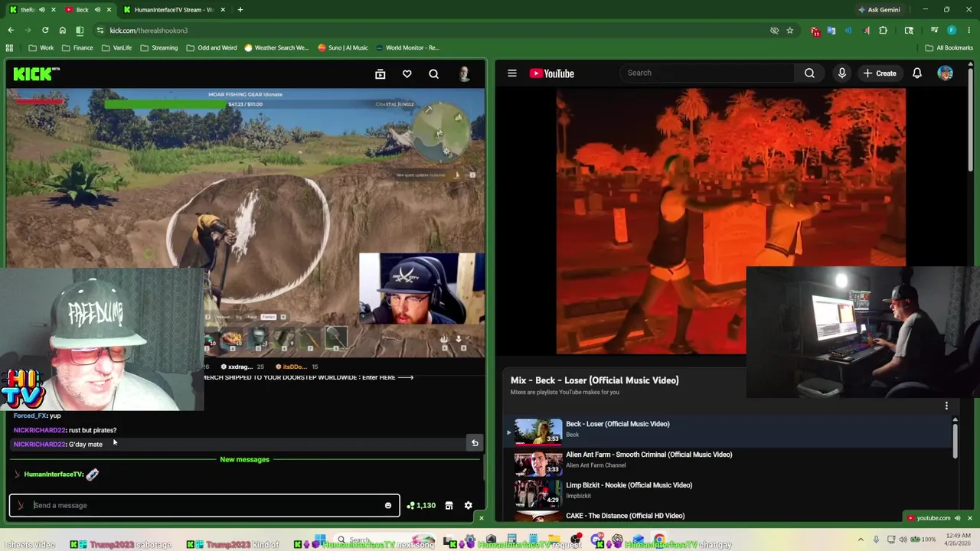Screen dimensions: 980x551
Task: Expand All Bookmarks folder
Action: (949, 47)
